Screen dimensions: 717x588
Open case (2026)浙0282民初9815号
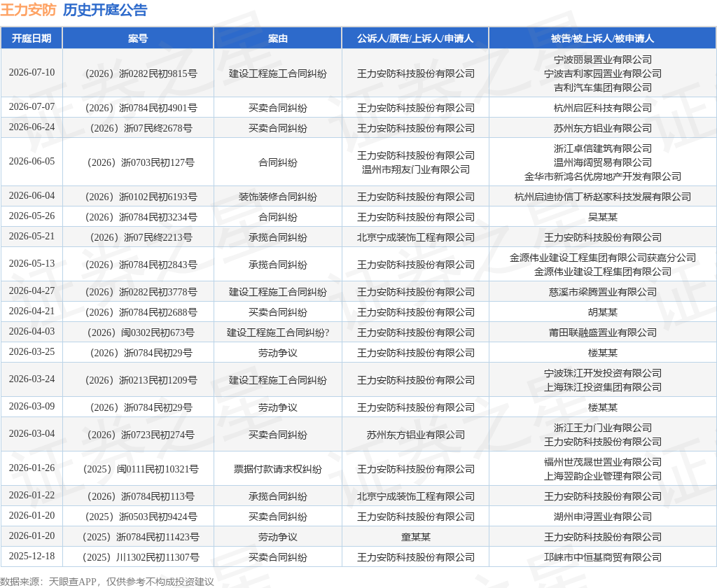tap(141, 73)
